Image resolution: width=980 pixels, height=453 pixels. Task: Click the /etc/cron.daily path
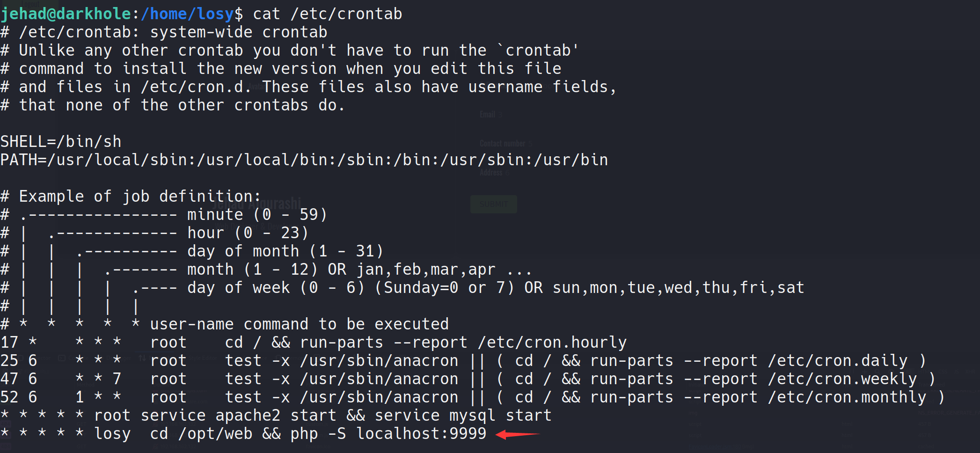pyautogui.click(x=838, y=361)
